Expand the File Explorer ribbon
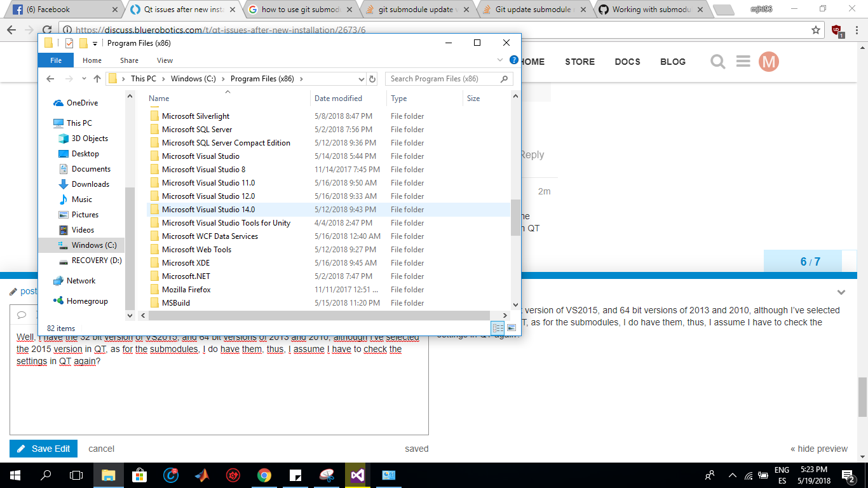The image size is (868, 488). [500, 60]
